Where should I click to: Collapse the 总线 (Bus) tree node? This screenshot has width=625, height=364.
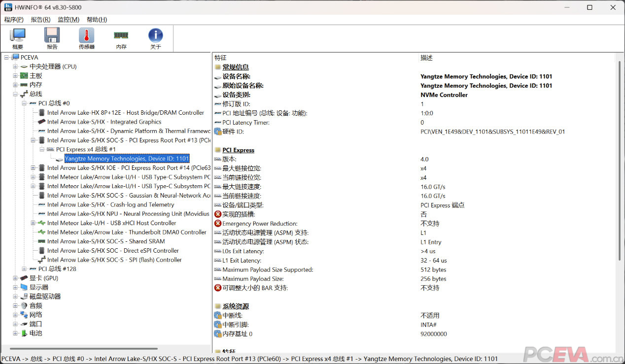(15, 94)
